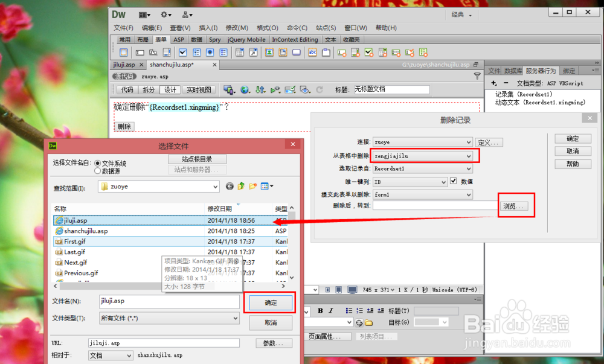This screenshot has height=364, width=604.
Task: Click Site Root button in file dialog
Action: pyautogui.click(x=197, y=159)
